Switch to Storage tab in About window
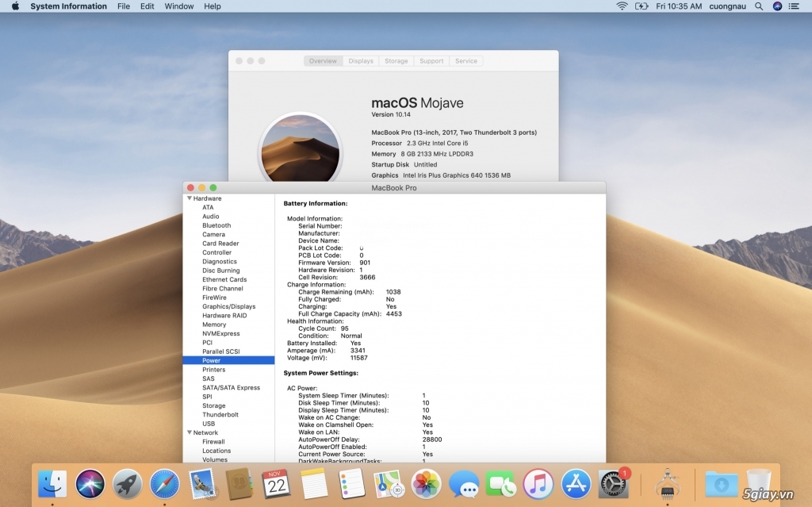 (x=396, y=60)
